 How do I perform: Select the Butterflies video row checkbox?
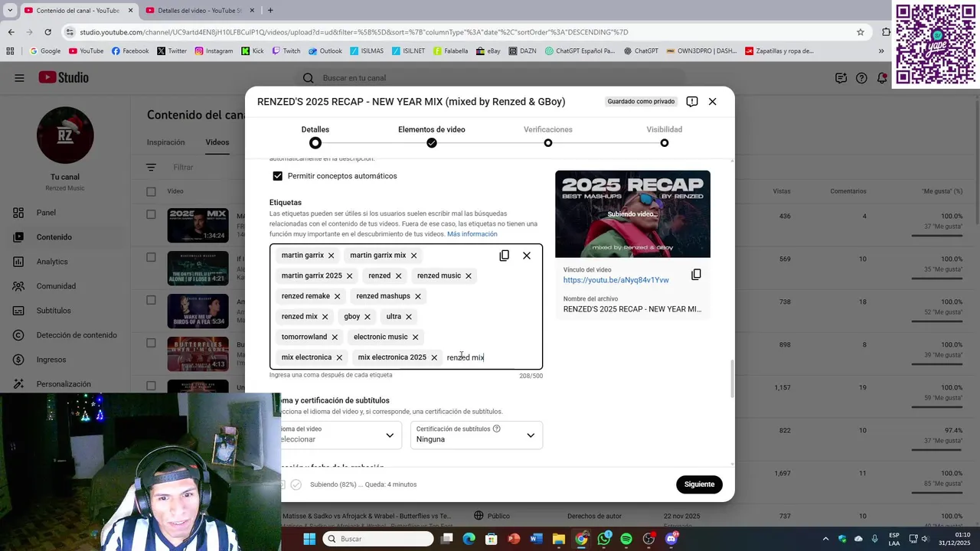pos(151,343)
